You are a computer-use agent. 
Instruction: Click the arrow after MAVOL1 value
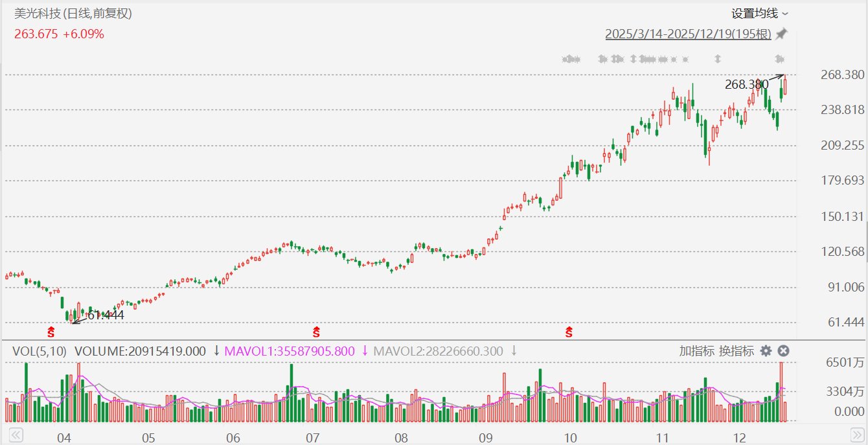coord(365,351)
